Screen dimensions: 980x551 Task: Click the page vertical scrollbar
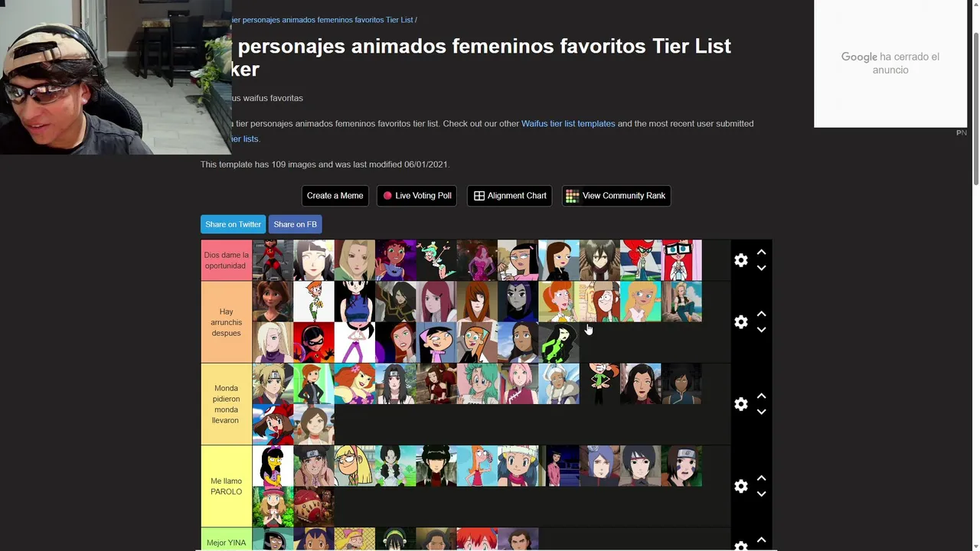(x=975, y=107)
